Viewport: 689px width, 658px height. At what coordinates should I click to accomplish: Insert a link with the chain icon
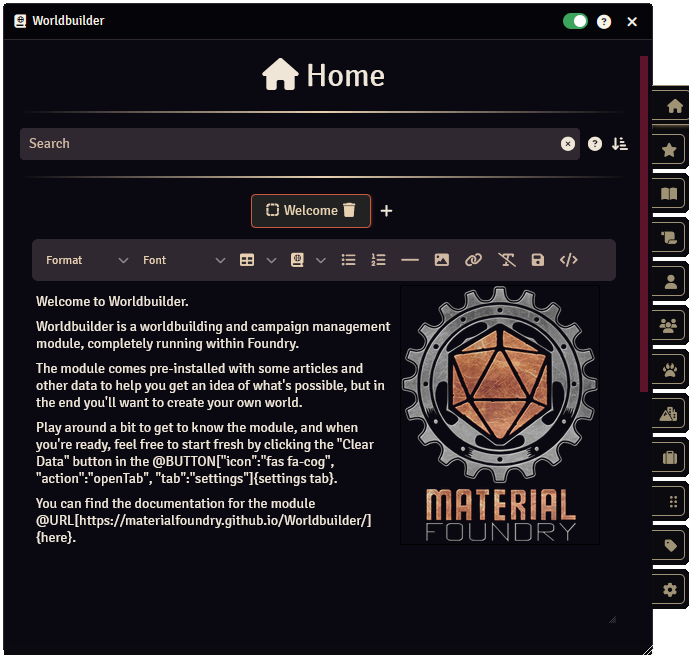[473, 260]
